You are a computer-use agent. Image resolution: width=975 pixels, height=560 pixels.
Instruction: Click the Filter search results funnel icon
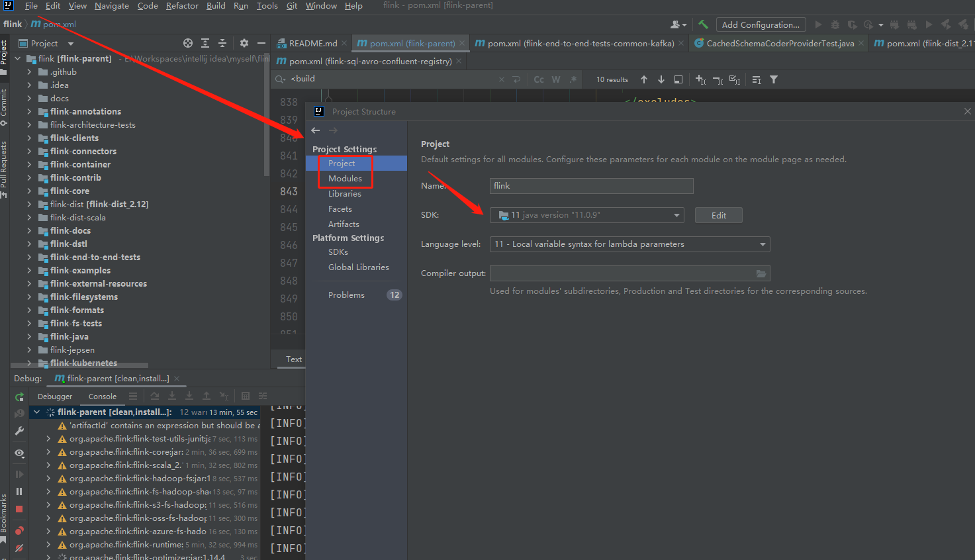tap(774, 79)
